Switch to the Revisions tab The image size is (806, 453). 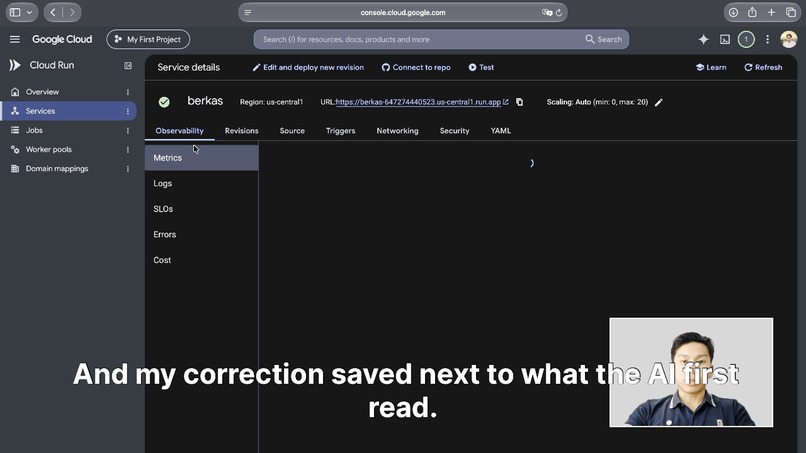click(242, 131)
